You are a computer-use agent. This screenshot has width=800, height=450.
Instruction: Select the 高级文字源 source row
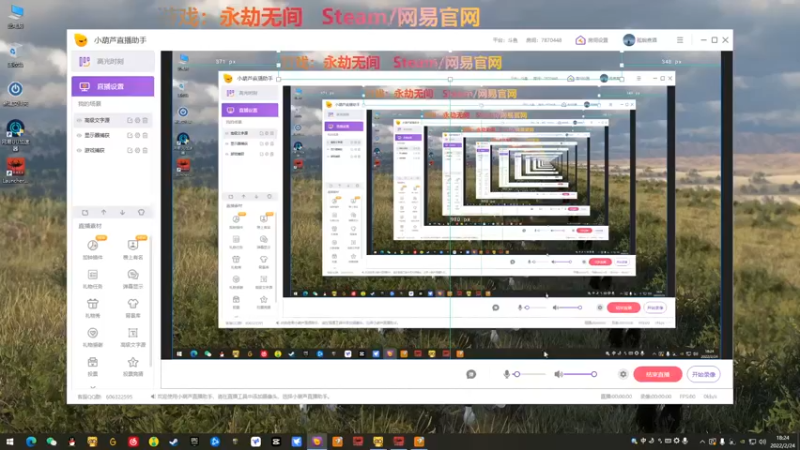click(112, 120)
